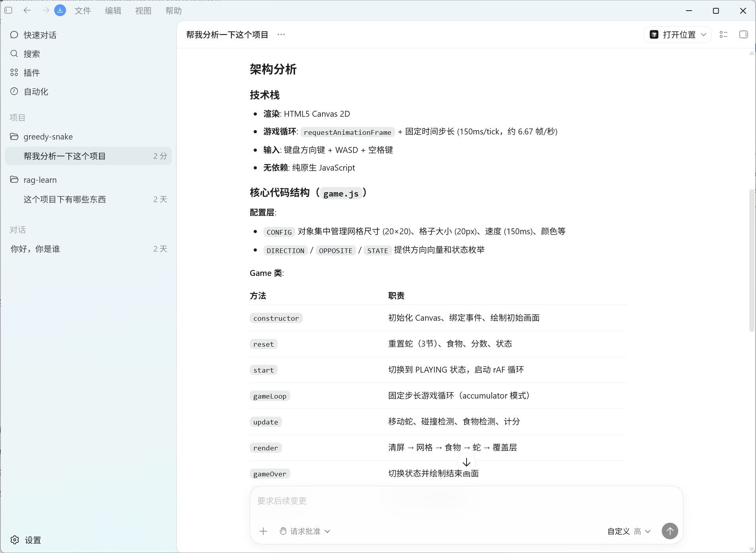756x553 pixels.
Task: Click the 方法 table column header
Action: [x=258, y=296]
